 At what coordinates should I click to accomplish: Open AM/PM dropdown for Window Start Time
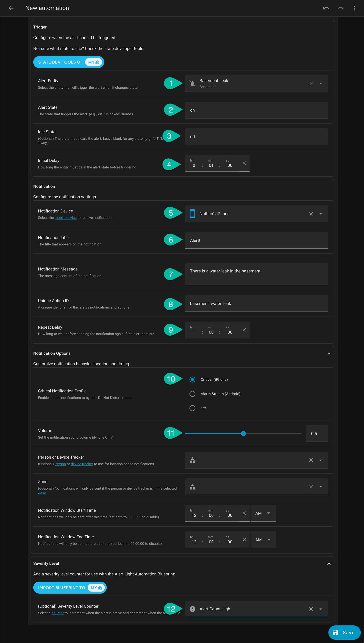263,513
